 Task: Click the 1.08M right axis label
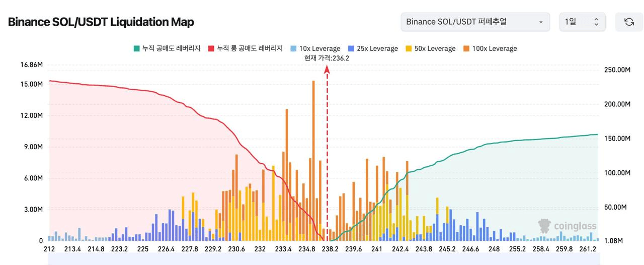pos(613,241)
